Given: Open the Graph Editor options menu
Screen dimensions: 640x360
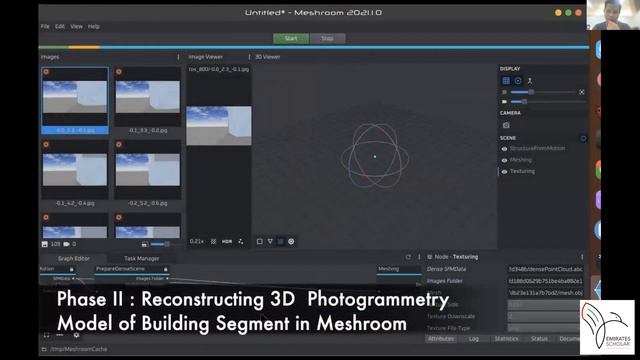Looking at the screenshot, I should tap(419, 257).
